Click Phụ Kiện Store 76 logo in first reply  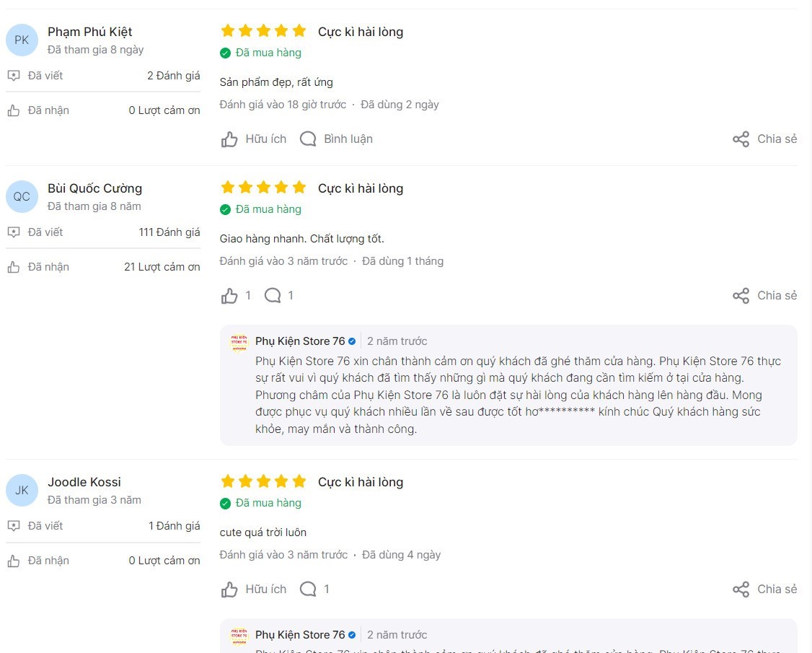238,342
